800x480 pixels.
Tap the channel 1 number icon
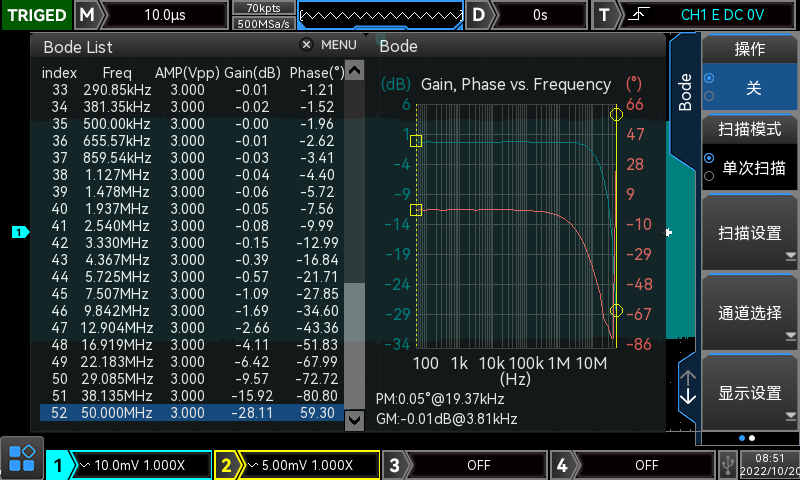[60, 465]
